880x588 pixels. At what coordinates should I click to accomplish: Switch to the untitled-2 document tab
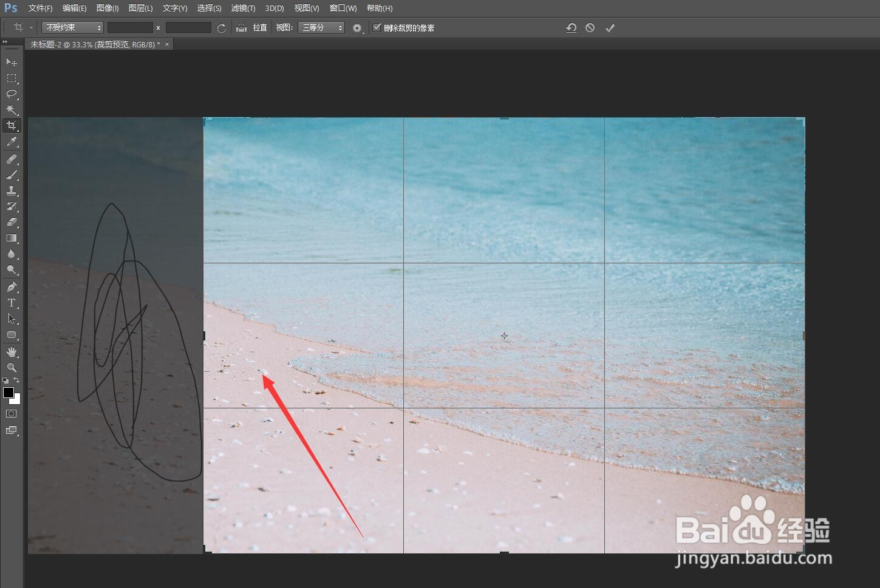95,44
